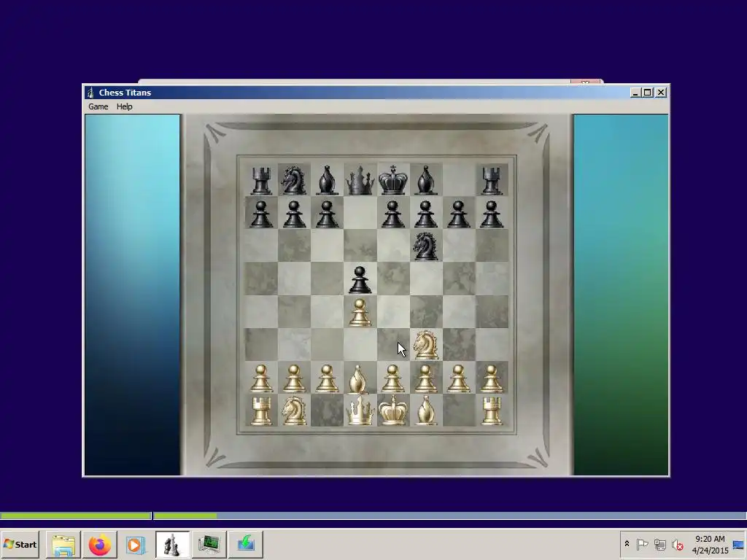Select the white bishop on f1
747x560 pixels.
coord(426,411)
